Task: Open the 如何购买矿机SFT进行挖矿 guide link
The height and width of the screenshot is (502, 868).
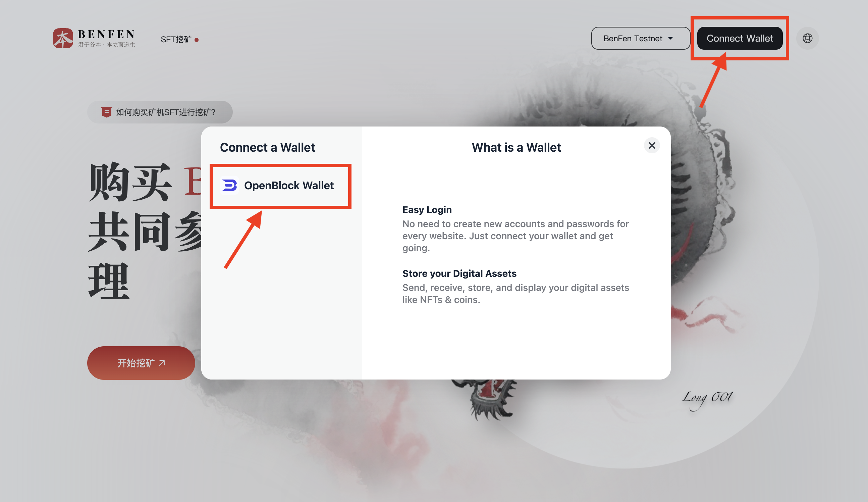Action: click(165, 112)
